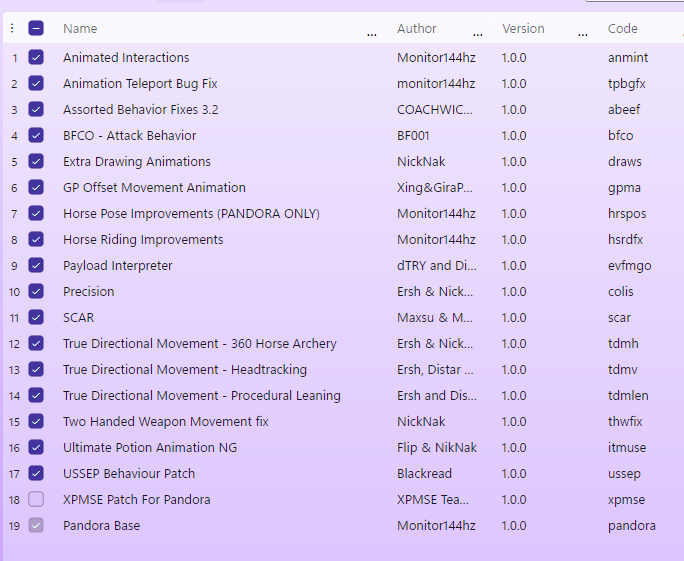Uncheck Assorted Behavior Fixes 3.2 checkbox
684x561 pixels.
[36, 109]
